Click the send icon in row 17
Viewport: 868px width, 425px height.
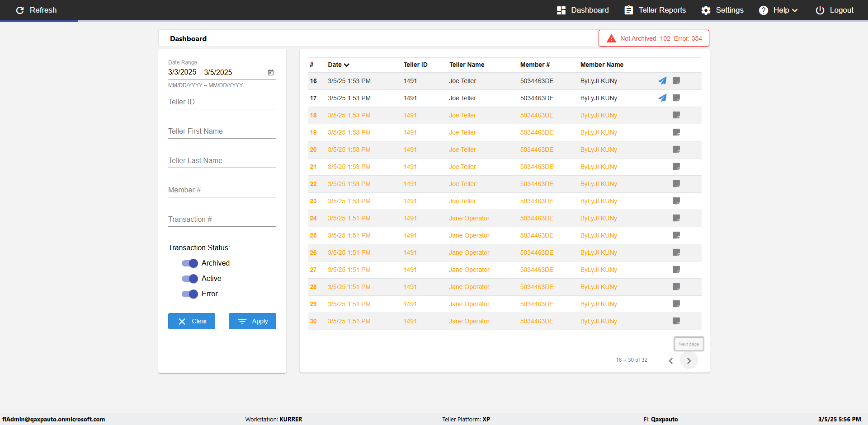(662, 98)
